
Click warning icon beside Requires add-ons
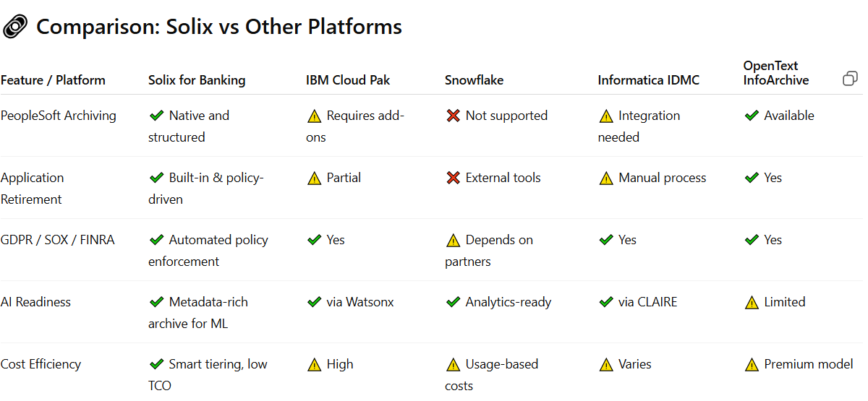pyautogui.click(x=314, y=116)
